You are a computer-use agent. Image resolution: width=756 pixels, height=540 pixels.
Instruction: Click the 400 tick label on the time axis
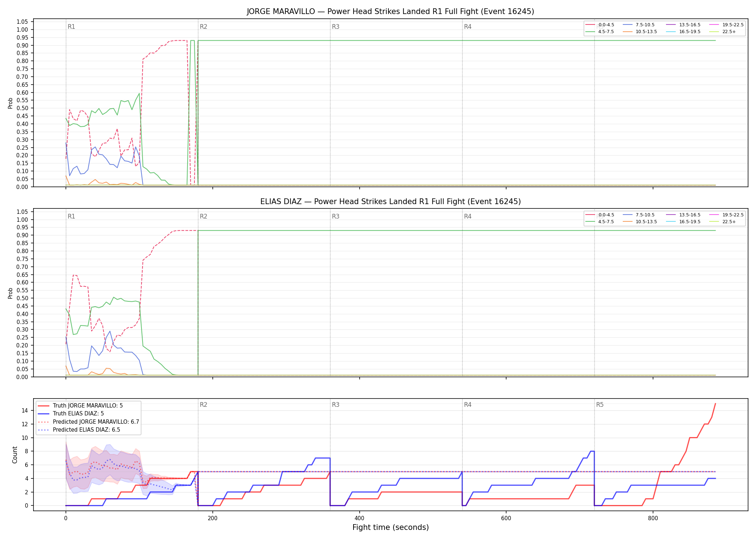tap(359, 518)
